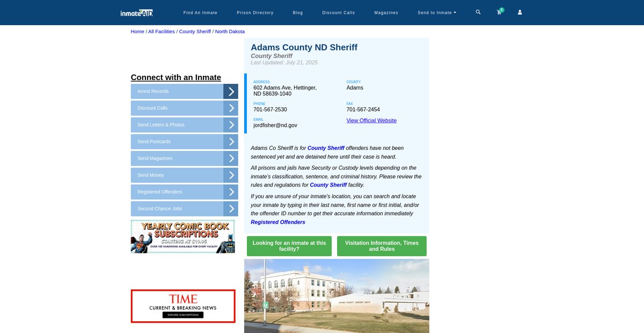This screenshot has width=644, height=333.
Task: Click the email jordfisher@nd.gov
Action: pos(275,125)
